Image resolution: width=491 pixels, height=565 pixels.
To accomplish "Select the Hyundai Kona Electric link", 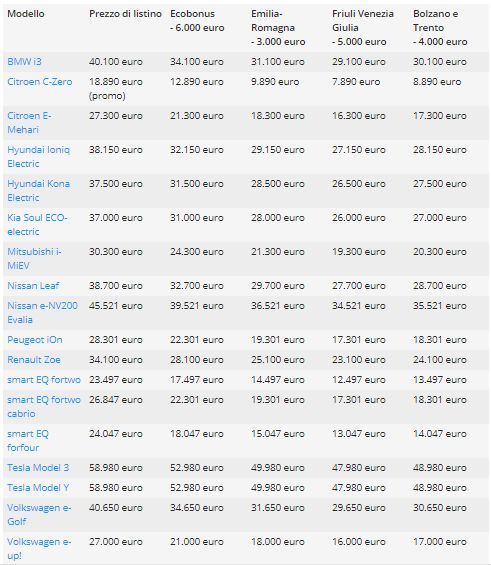I will tap(39, 191).
